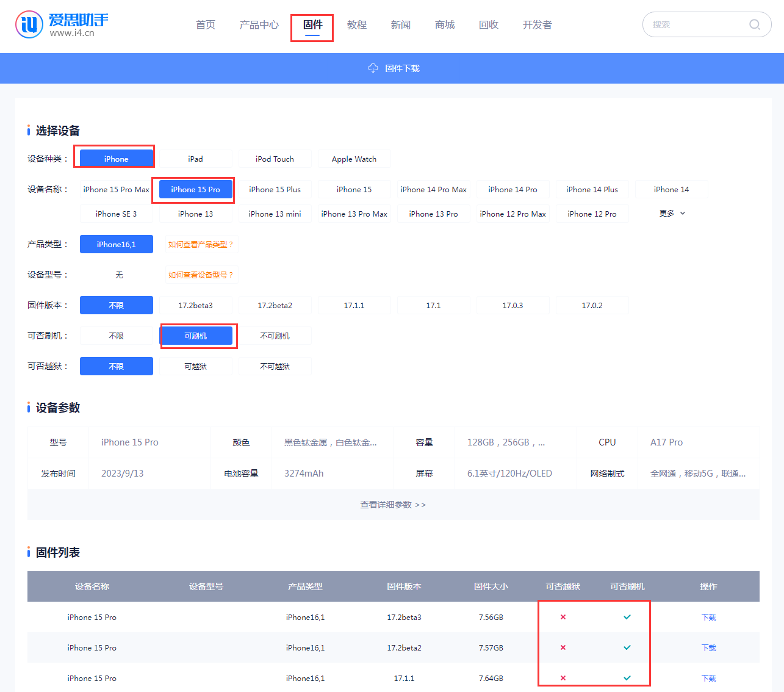Click the red jailbreak X for 17.2beta3

[563, 617]
